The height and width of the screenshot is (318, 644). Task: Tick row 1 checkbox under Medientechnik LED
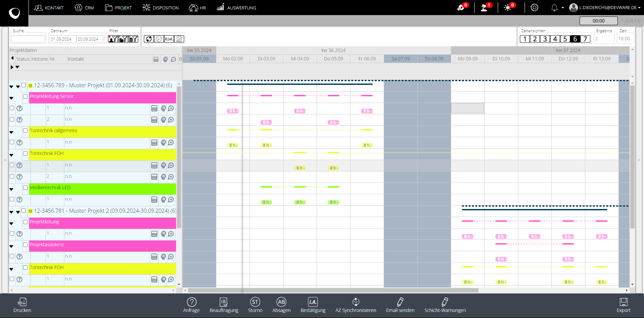[x=12, y=199]
